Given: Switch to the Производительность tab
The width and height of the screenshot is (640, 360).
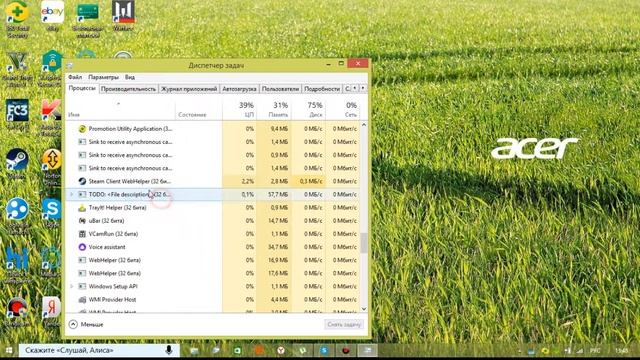Looking at the screenshot, I should point(129,89).
